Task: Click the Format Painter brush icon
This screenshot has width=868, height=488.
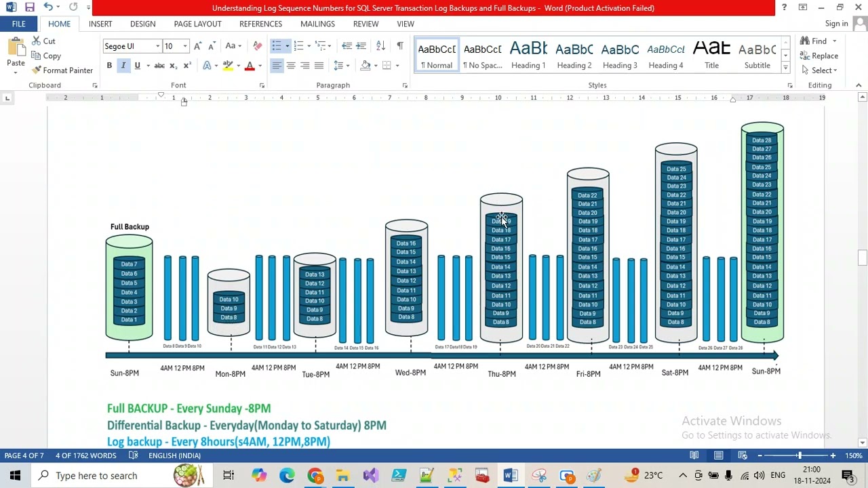Action: click(36, 70)
